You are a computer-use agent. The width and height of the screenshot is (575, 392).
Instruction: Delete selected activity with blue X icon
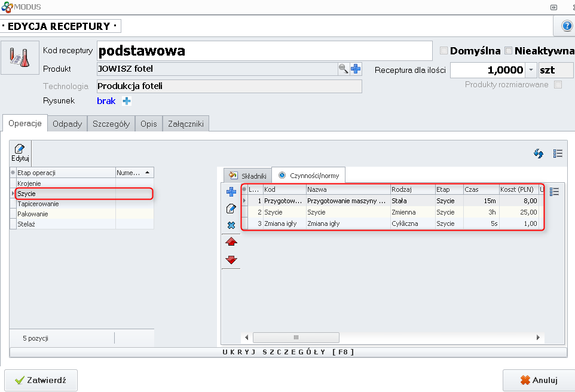point(231,225)
